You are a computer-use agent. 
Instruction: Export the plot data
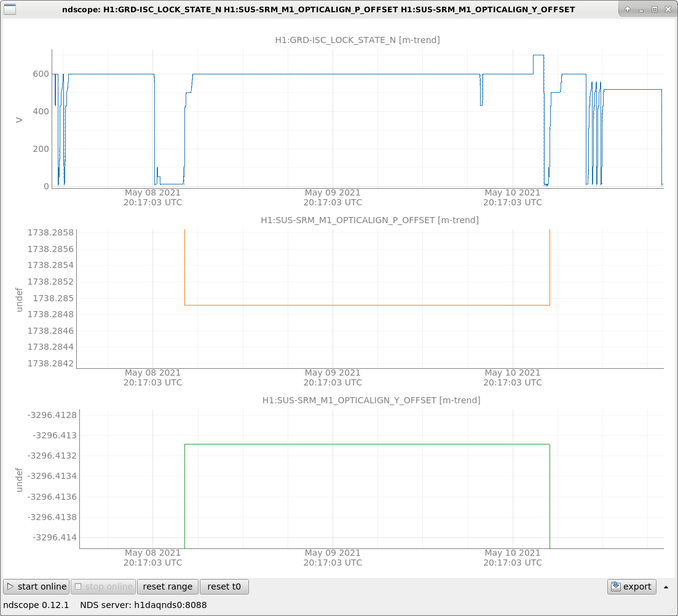632,586
